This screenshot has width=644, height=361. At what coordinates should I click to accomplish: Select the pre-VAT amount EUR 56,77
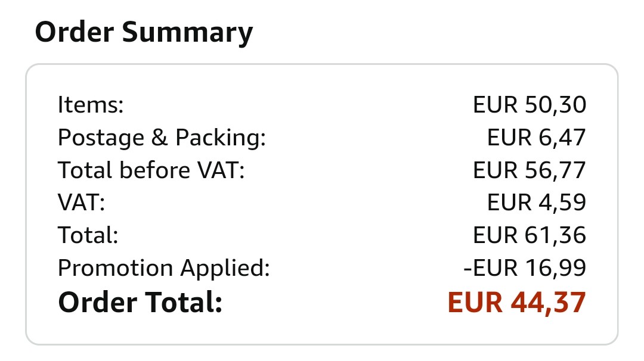pos(530,170)
